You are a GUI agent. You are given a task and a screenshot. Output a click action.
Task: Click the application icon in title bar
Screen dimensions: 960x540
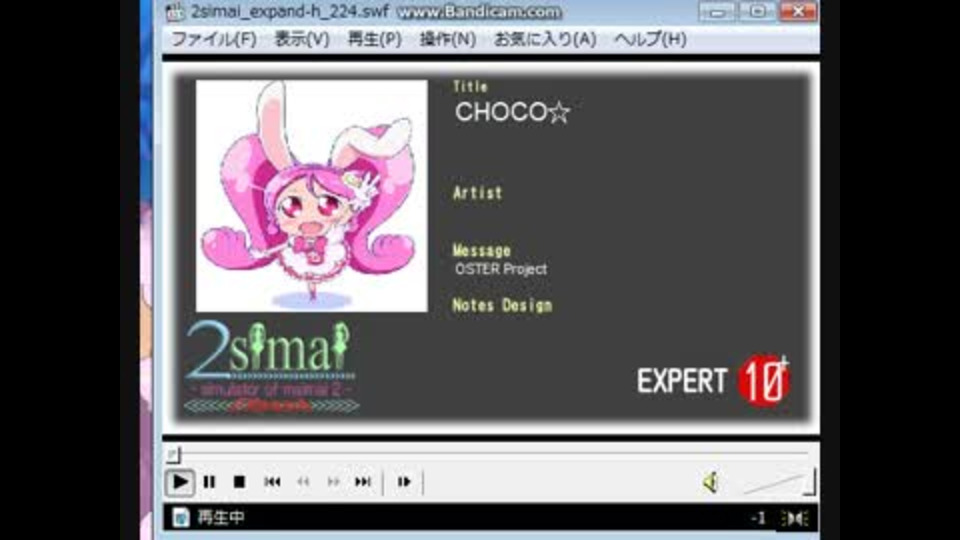(175, 12)
